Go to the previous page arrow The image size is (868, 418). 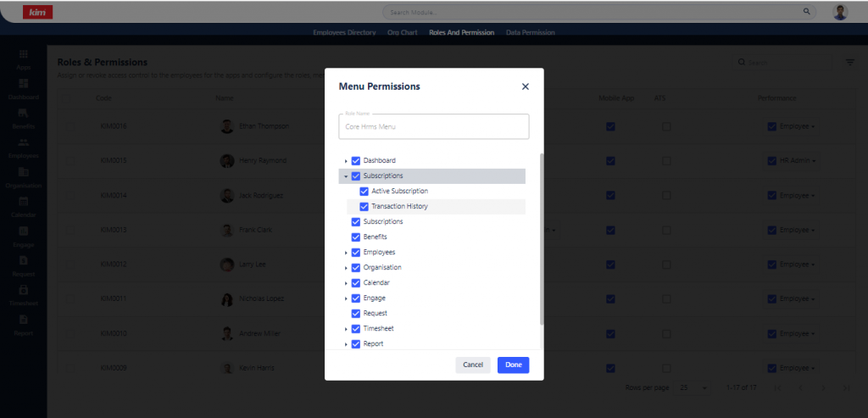pyautogui.click(x=800, y=388)
